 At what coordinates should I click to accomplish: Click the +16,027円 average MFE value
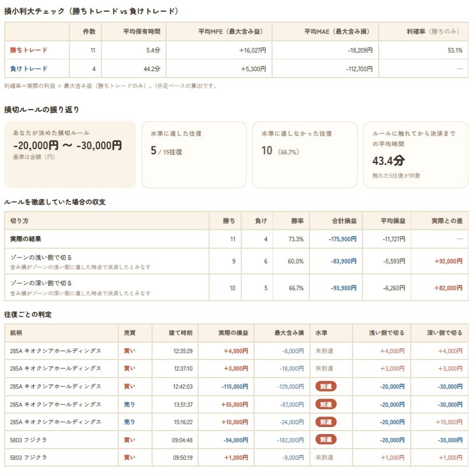point(252,50)
